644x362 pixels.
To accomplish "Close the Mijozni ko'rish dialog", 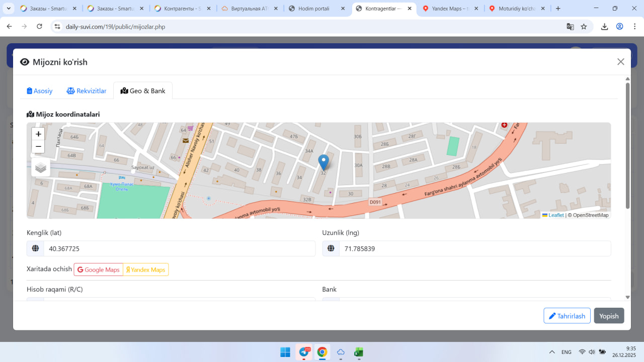I will point(620,62).
